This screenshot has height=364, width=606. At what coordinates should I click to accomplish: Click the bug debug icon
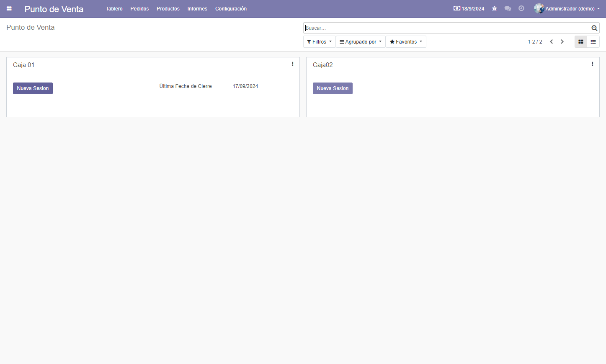coord(494,9)
